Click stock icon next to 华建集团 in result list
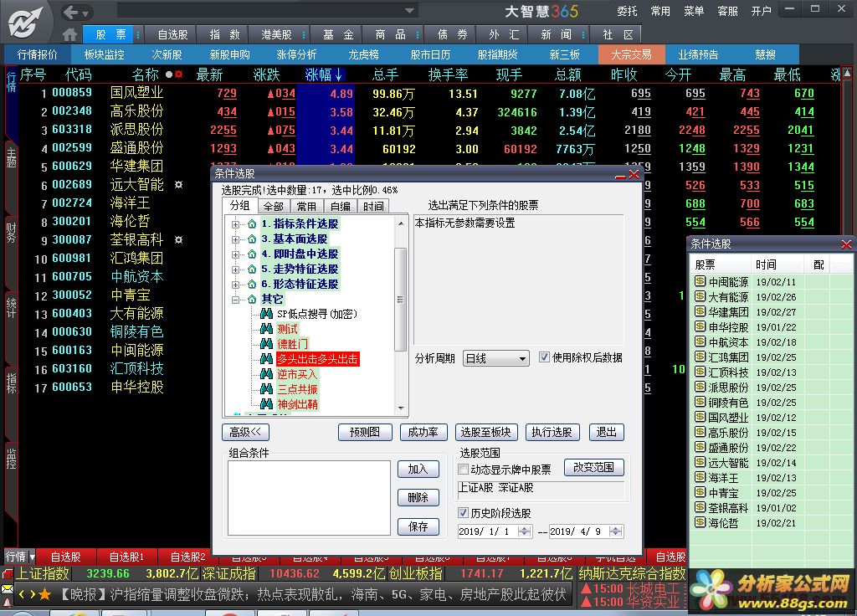The image size is (857, 616). (700, 311)
